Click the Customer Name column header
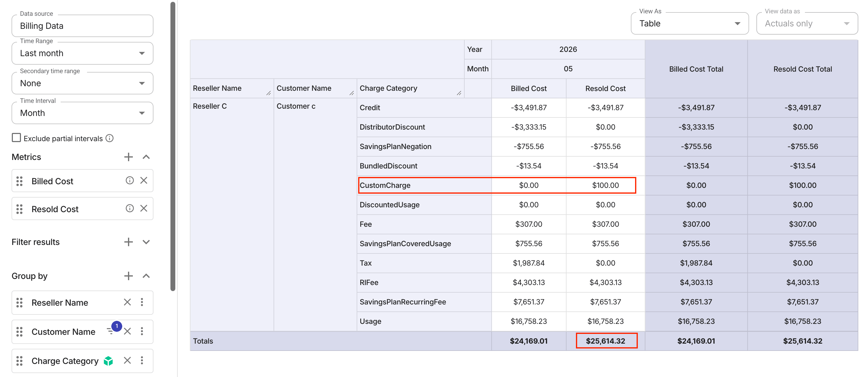The image size is (868, 377). click(315, 88)
